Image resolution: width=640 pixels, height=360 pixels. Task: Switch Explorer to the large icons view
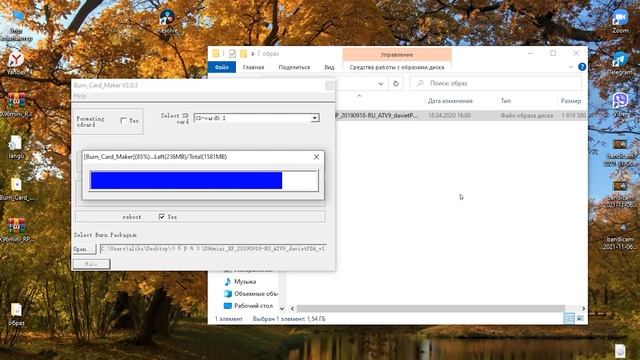(580, 318)
